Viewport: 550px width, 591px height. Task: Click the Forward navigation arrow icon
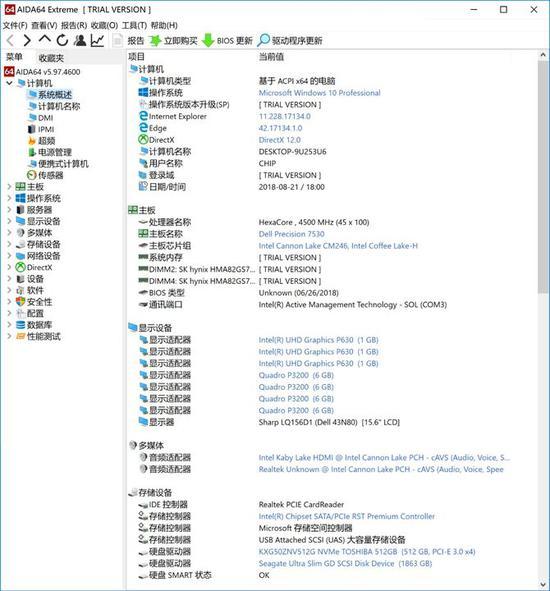pos(26,40)
